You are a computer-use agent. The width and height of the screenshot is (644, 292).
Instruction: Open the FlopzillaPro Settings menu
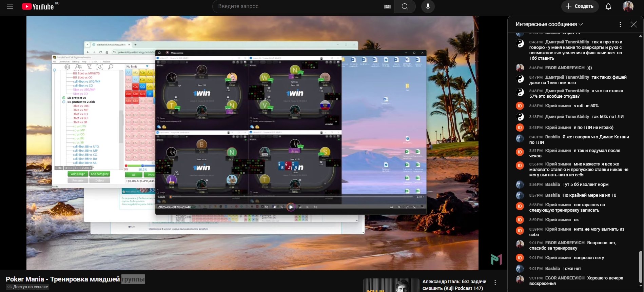[x=76, y=62]
